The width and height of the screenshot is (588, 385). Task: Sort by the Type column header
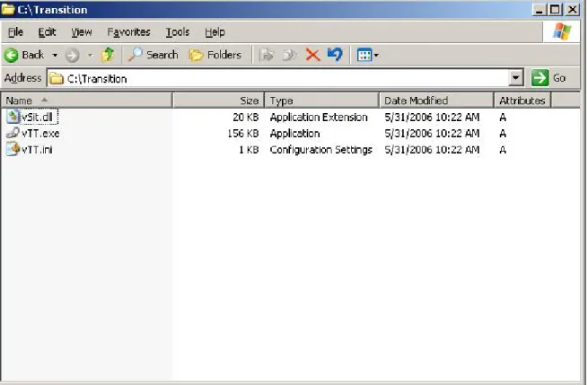[321, 101]
